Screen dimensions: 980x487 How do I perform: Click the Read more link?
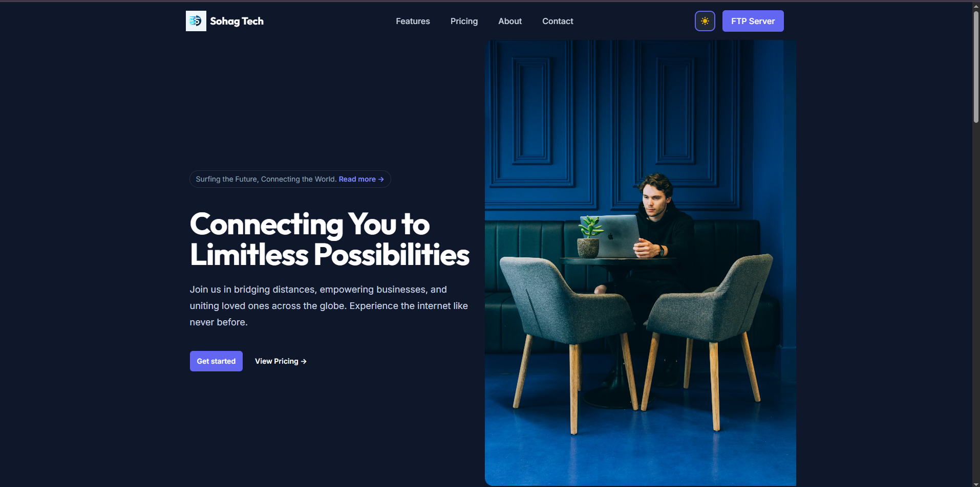point(357,179)
